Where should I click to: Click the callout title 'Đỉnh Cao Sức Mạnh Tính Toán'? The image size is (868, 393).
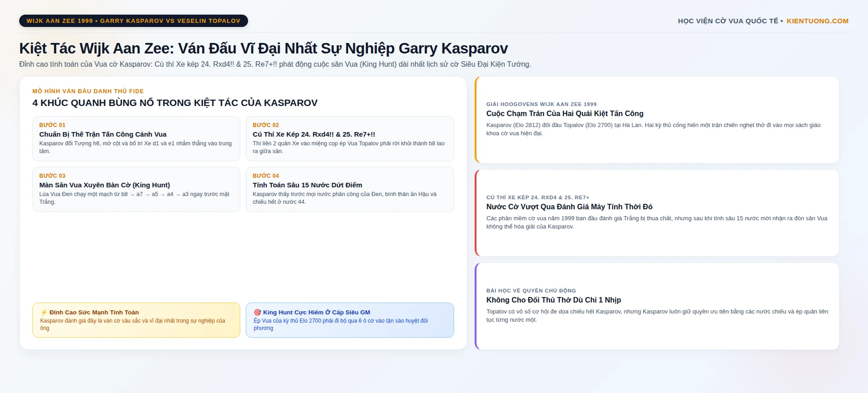click(x=94, y=313)
